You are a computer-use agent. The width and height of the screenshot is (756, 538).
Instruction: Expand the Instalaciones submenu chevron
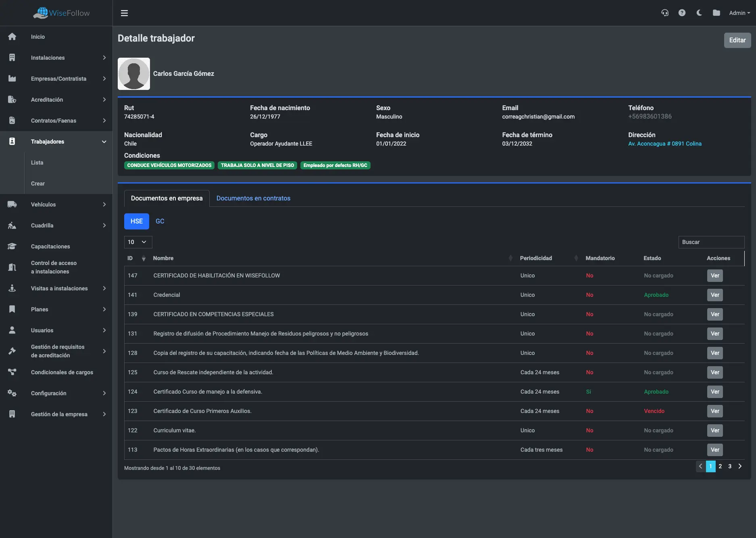(104, 58)
